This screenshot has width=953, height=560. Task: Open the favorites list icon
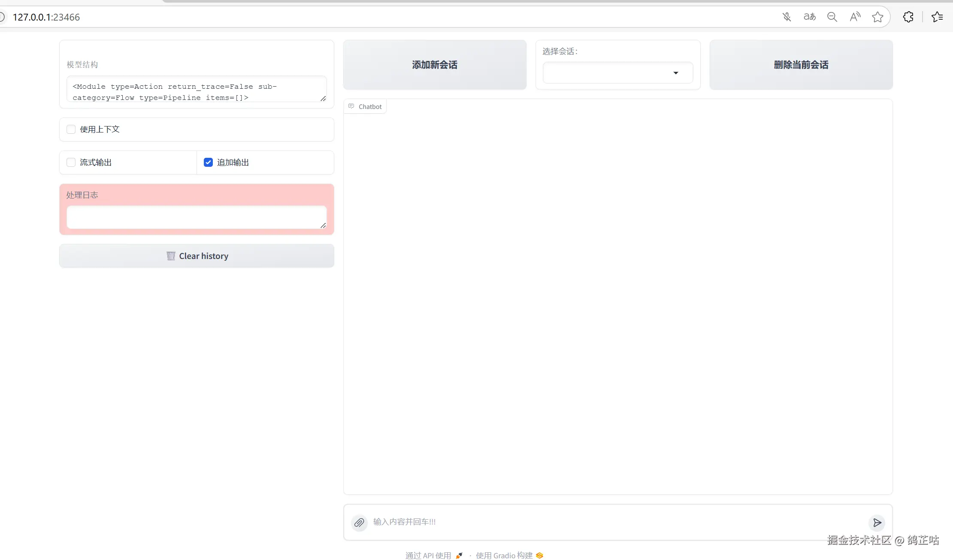tap(937, 17)
